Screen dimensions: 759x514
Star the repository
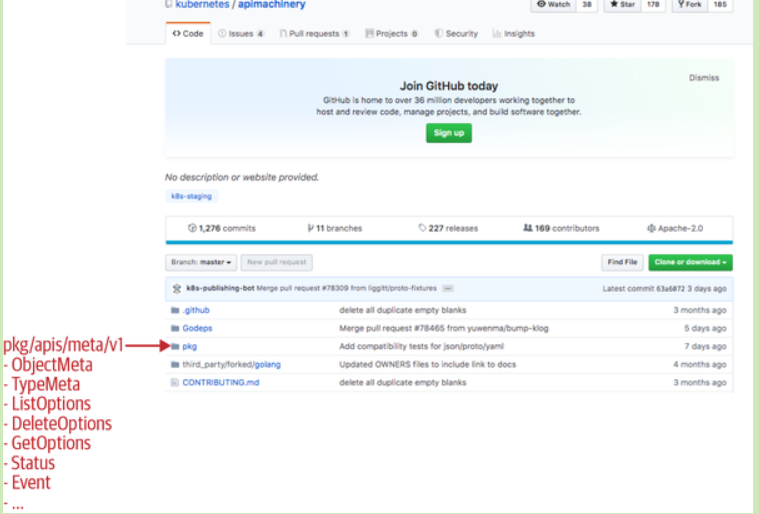pyautogui.click(x=622, y=4)
